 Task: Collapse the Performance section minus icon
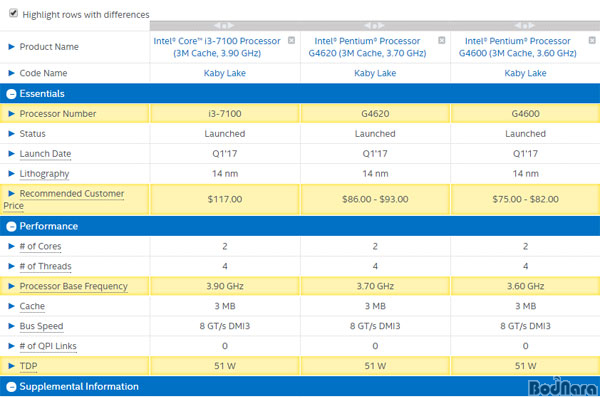pyautogui.click(x=11, y=227)
